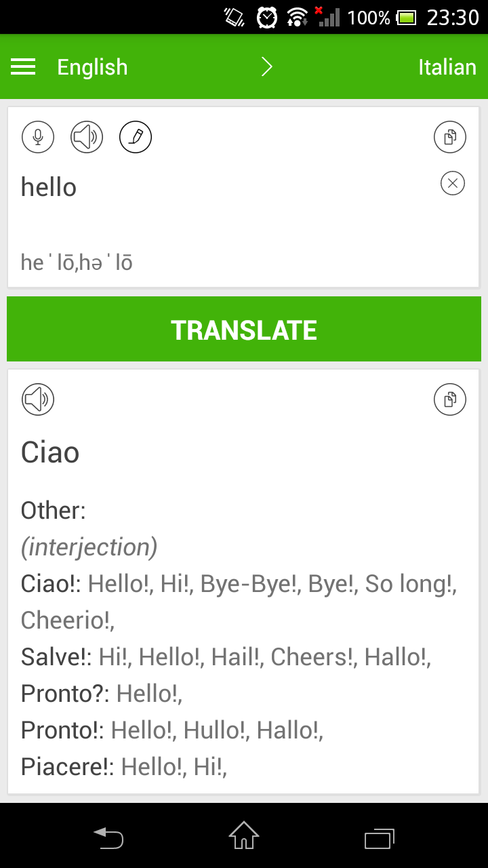Play source text audio for hello
488x868 pixels.
87,138
